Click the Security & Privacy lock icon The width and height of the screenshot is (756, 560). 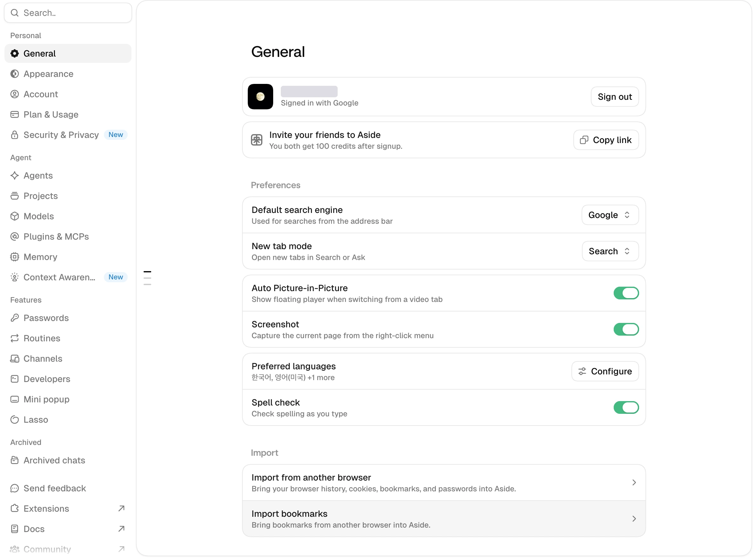click(x=15, y=135)
